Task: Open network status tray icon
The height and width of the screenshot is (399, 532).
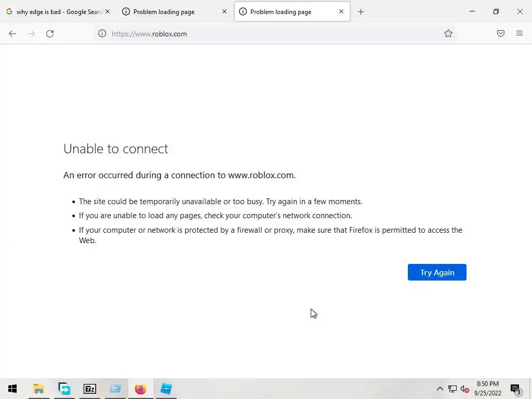Action: 453,389
